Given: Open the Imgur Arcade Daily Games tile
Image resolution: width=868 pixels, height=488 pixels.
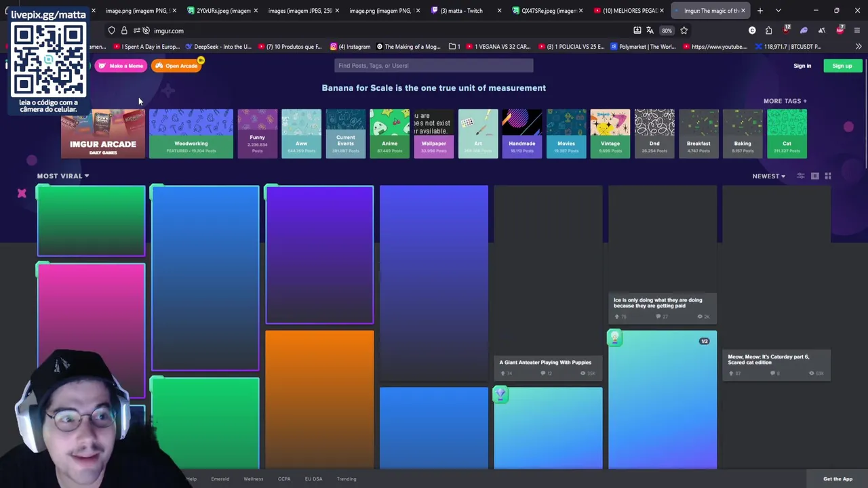Looking at the screenshot, I should point(103,134).
